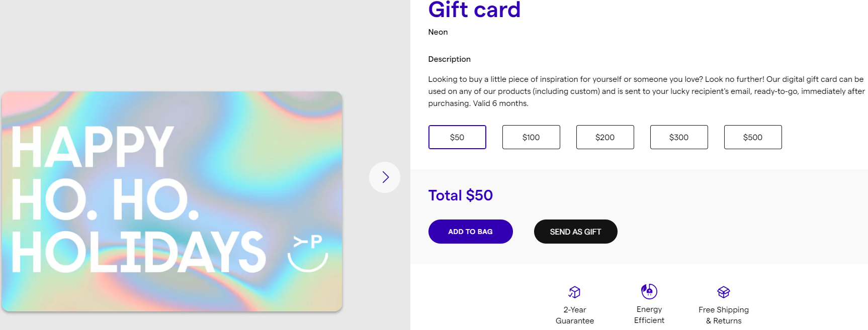Image resolution: width=868 pixels, height=330 pixels.
Task: Click the Energy Efficient plug icon
Action: (649, 291)
